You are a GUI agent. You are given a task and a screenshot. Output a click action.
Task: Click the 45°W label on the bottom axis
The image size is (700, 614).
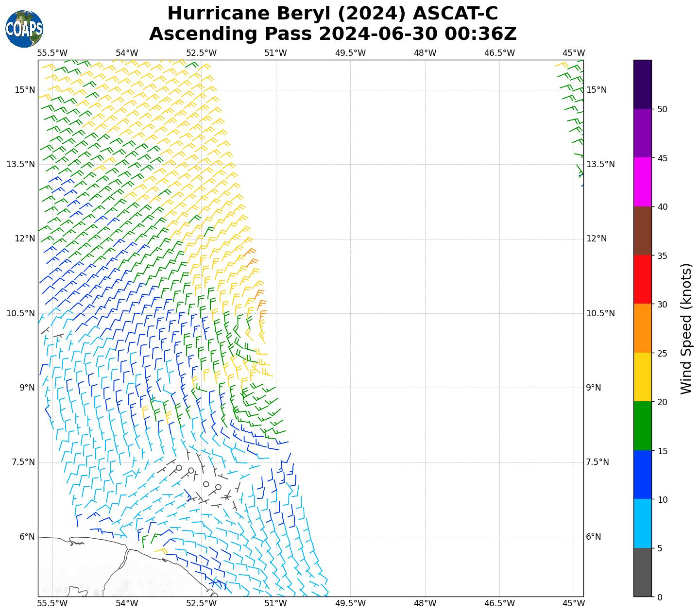[x=573, y=603]
